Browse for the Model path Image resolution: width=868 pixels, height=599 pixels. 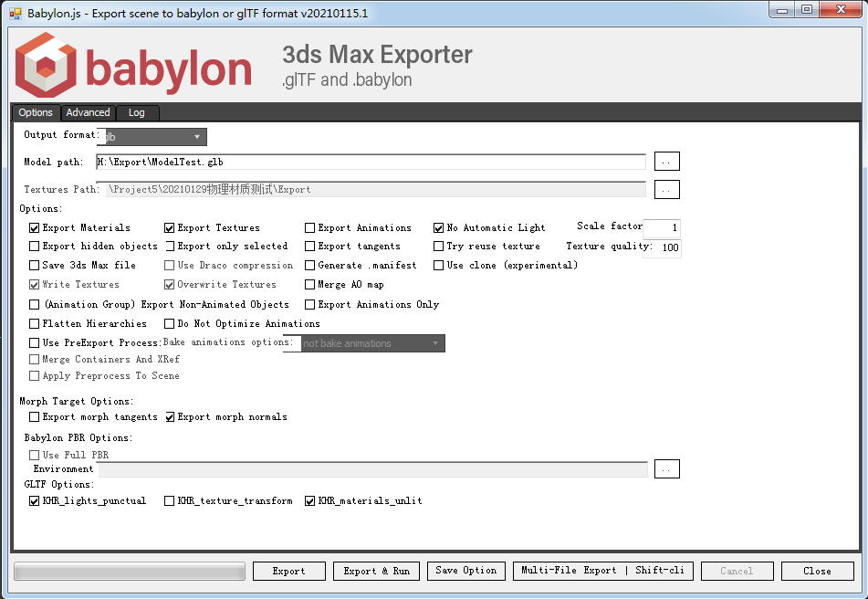point(666,162)
